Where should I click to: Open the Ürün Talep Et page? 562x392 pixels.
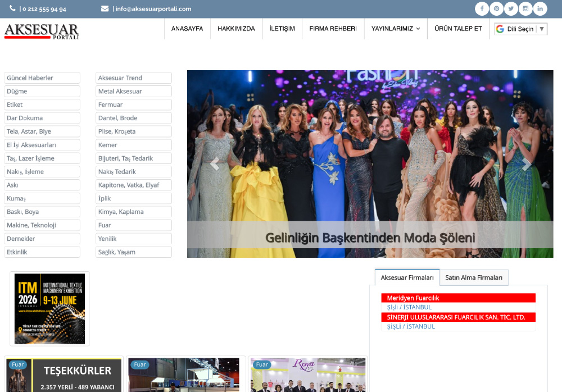click(458, 29)
